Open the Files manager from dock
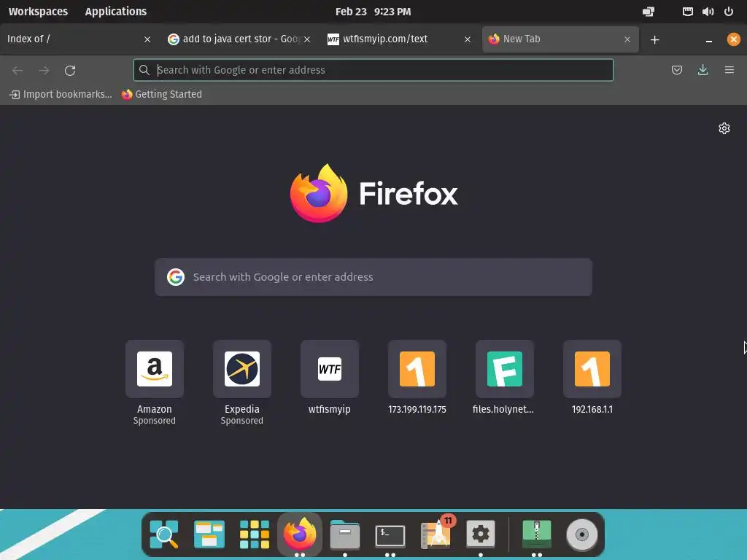747x560 pixels. click(345, 534)
